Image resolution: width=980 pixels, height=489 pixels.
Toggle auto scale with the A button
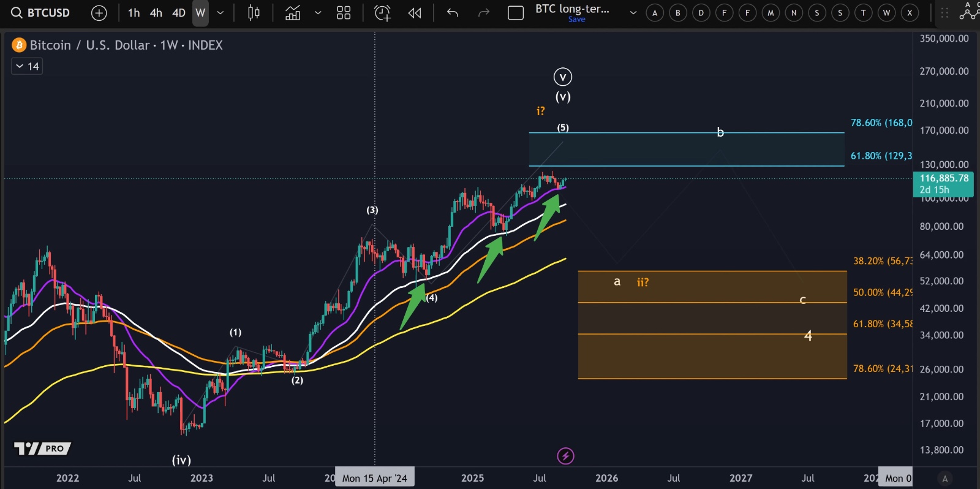pyautogui.click(x=945, y=479)
